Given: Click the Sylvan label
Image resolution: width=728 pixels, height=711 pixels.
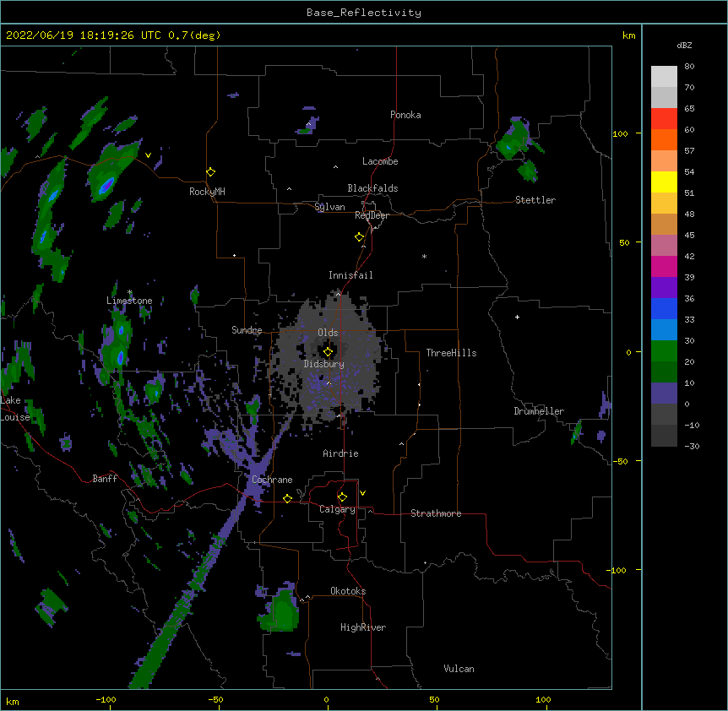Looking at the screenshot, I should coord(329,207).
